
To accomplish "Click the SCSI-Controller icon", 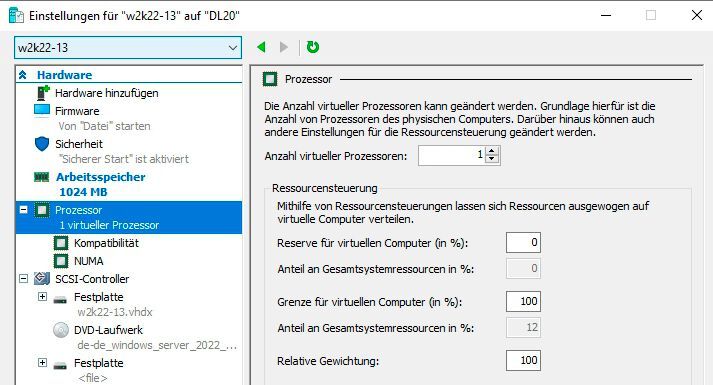I will (42, 278).
